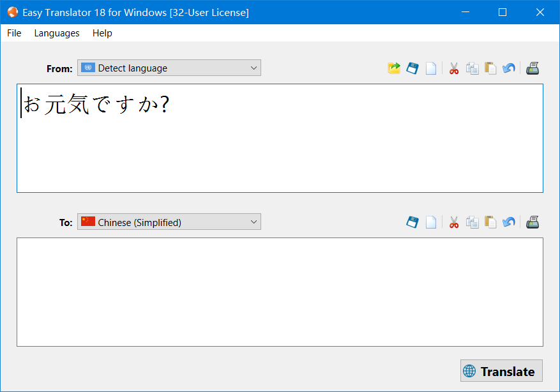Open the Languages menu
Screen dimensions: 560x392
57,33
